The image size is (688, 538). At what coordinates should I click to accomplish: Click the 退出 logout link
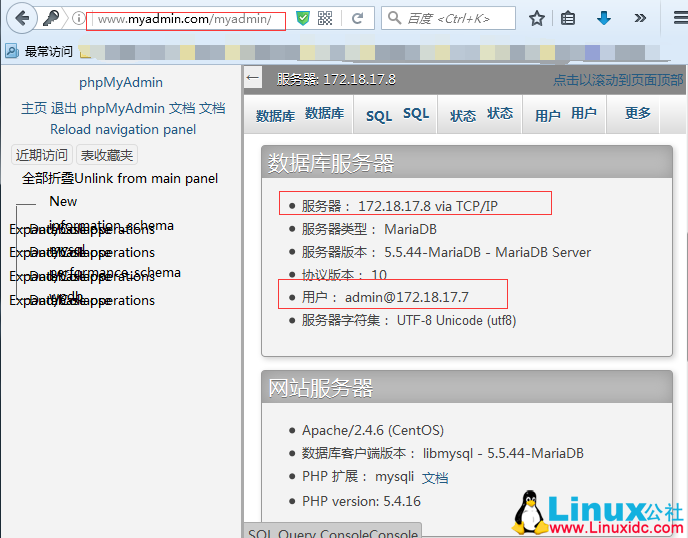[x=64, y=108]
